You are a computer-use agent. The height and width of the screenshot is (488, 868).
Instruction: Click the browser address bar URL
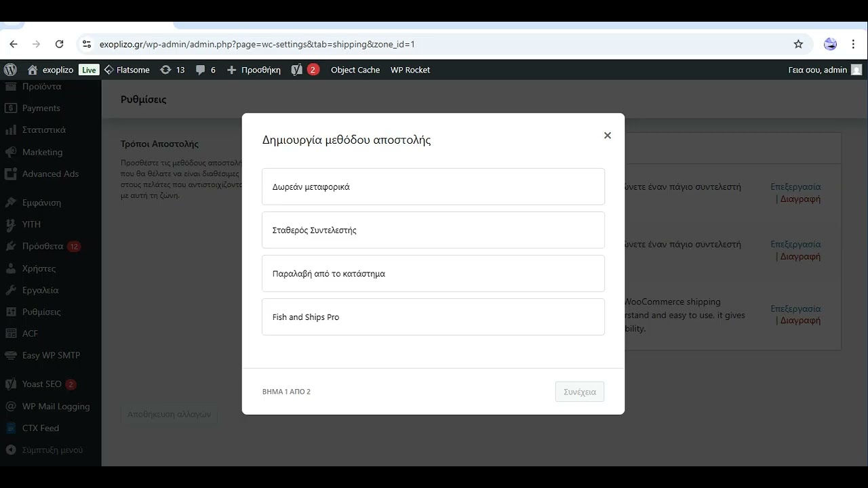click(x=257, y=44)
